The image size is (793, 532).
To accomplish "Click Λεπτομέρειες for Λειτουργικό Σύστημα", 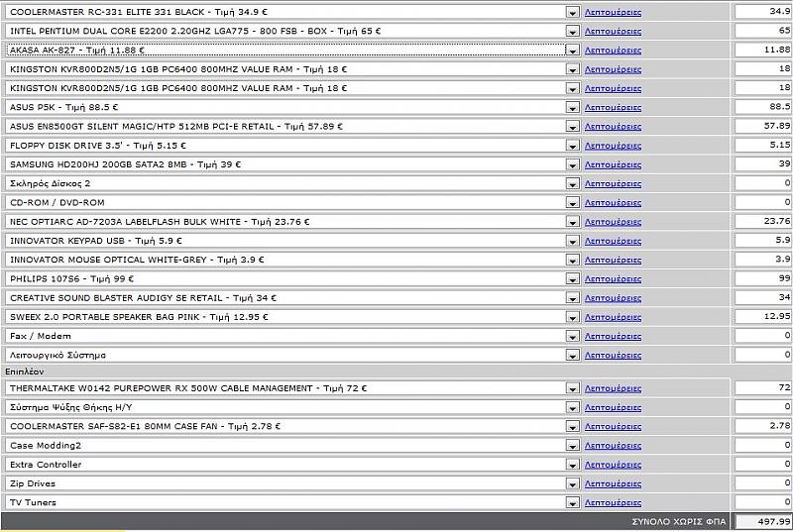I will pyautogui.click(x=613, y=356).
